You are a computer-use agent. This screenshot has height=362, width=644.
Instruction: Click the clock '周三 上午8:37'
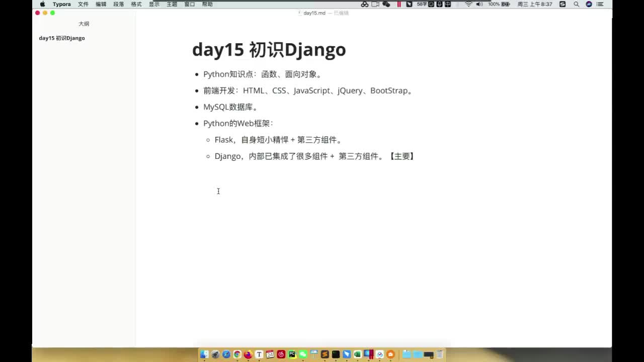tap(535, 4)
